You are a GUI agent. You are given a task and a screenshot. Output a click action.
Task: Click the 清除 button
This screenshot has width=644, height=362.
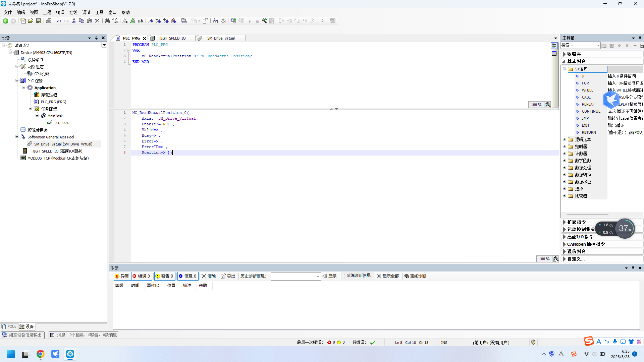[209, 276]
